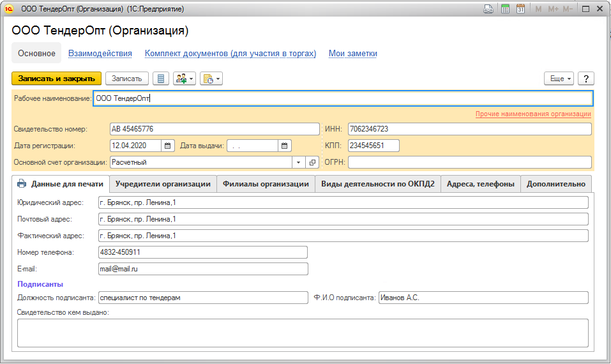This screenshot has width=611, height=364.
Task: Switch to Учредители организации tab
Action: click(163, 184)
